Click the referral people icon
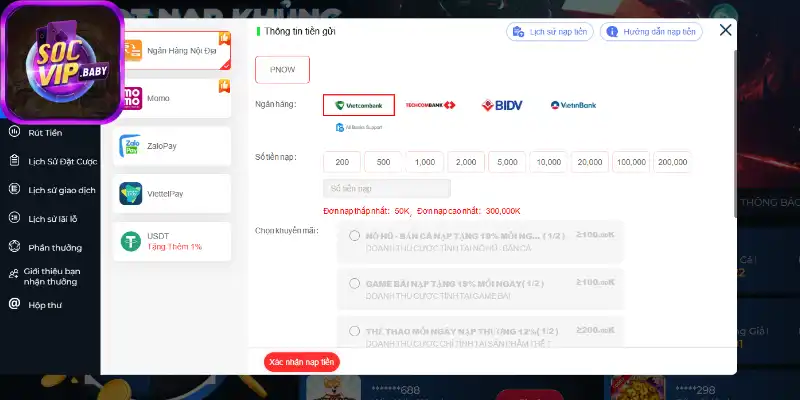 [x=14, y=274]
